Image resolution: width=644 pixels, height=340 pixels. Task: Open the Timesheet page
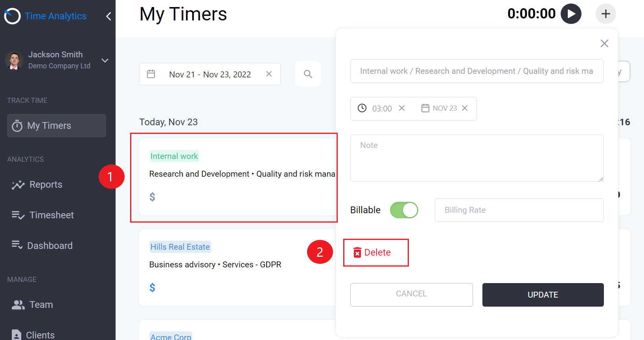click(x=52, y=215)
